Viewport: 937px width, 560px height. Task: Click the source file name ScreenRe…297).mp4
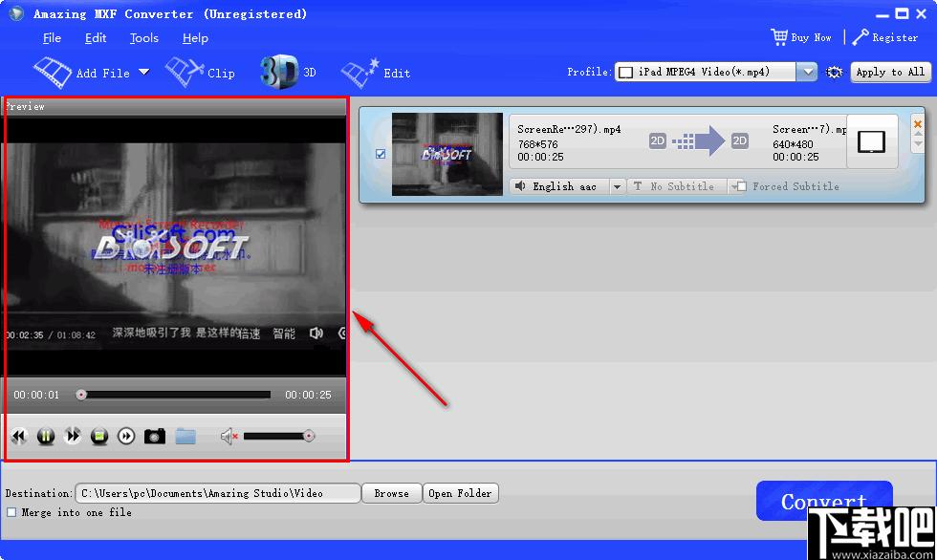coord(569,129)
